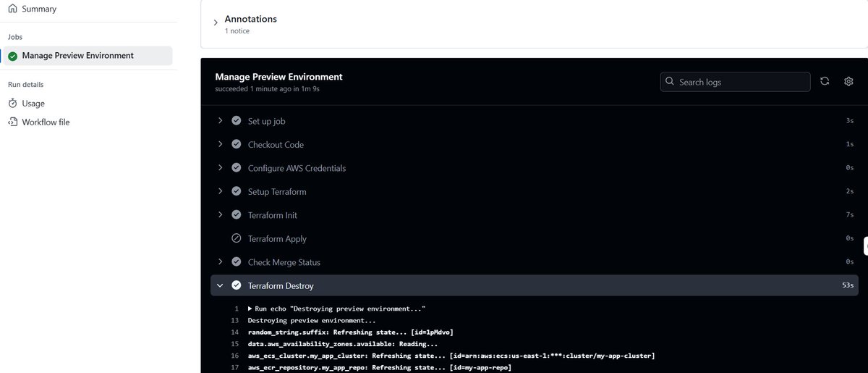Click the refresh logs icon
The image size is (868, 373).
click(x=825, y=82)
